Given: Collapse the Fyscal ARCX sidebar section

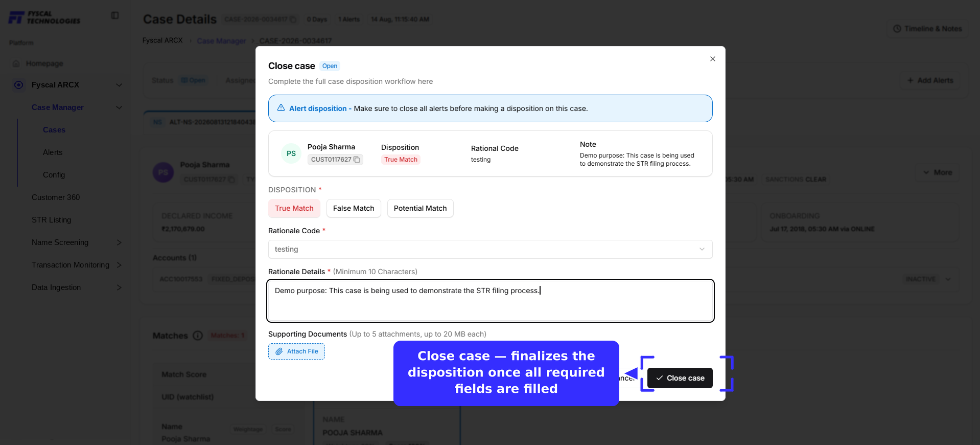Looking at the screenshot, I should pos(119,85).
